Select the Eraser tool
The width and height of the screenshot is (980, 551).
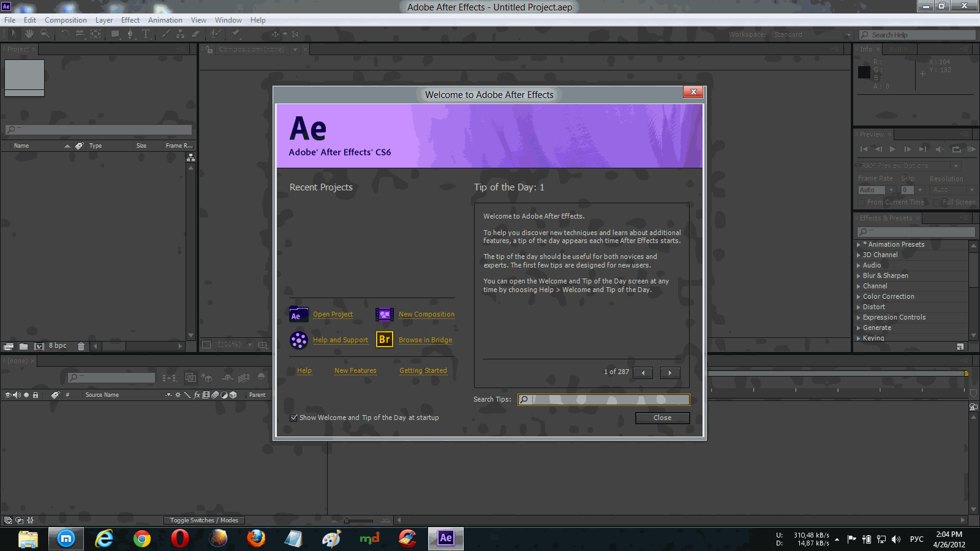[196, 34]
